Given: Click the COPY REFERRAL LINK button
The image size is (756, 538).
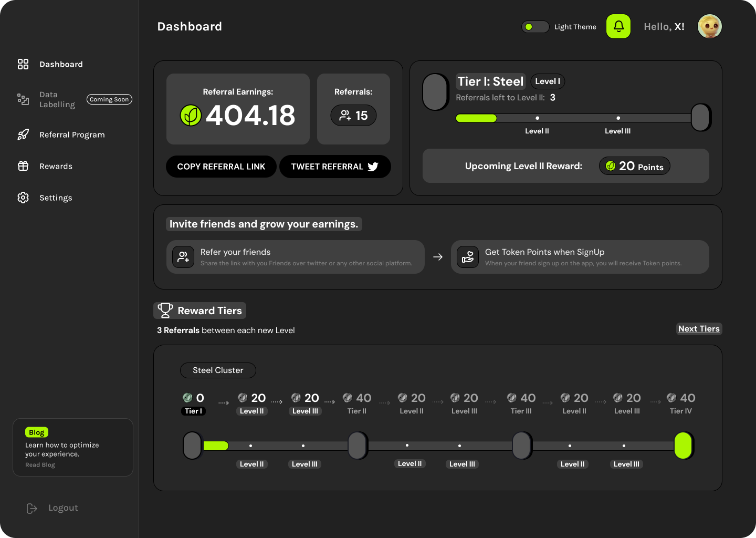Looking at the screenshot, I should tap(221, 167).
